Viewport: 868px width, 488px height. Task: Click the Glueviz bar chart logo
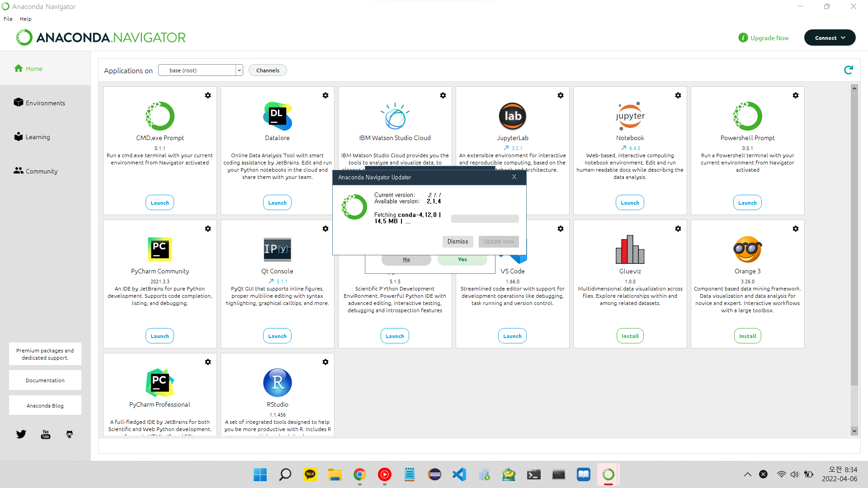click(x=630, y=249)
